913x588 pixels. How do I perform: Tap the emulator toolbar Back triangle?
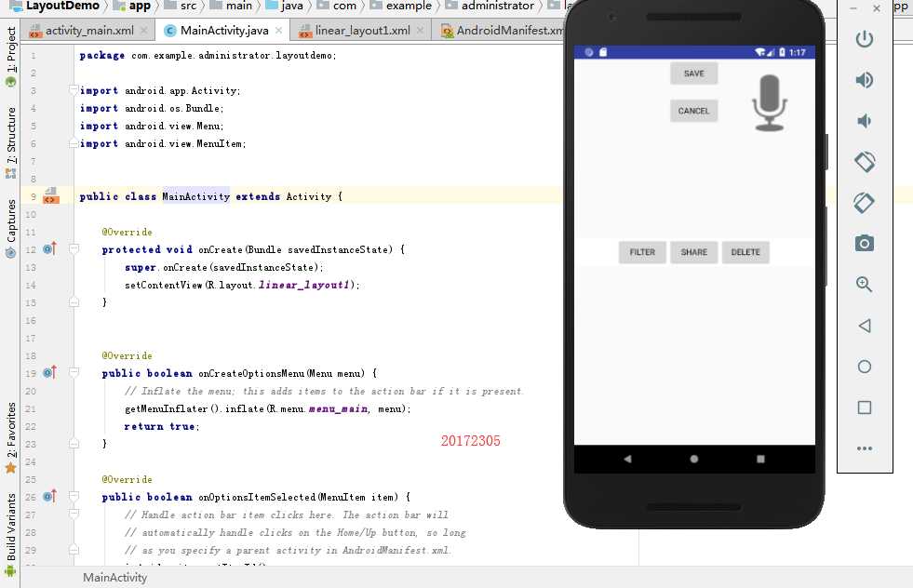point(864,326)
